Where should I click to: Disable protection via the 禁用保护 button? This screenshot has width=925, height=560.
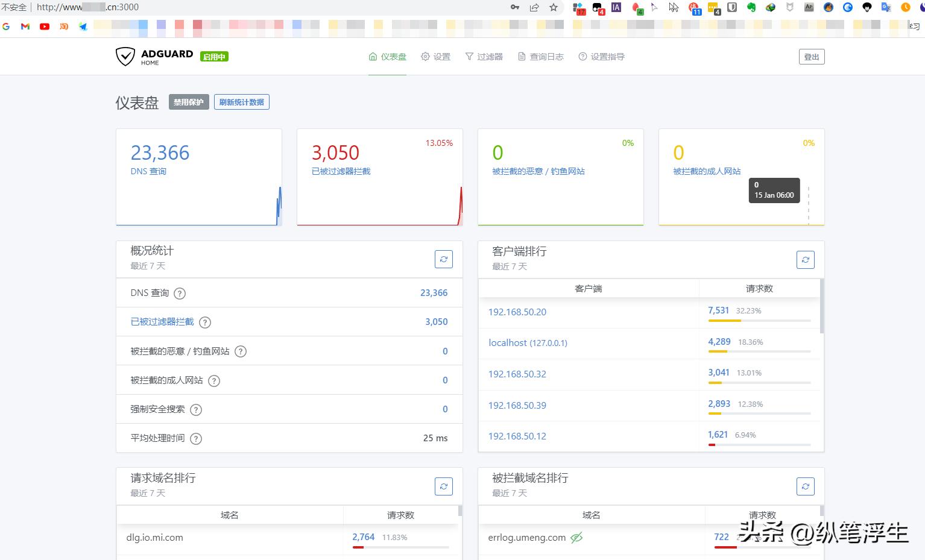coord(188,102)
